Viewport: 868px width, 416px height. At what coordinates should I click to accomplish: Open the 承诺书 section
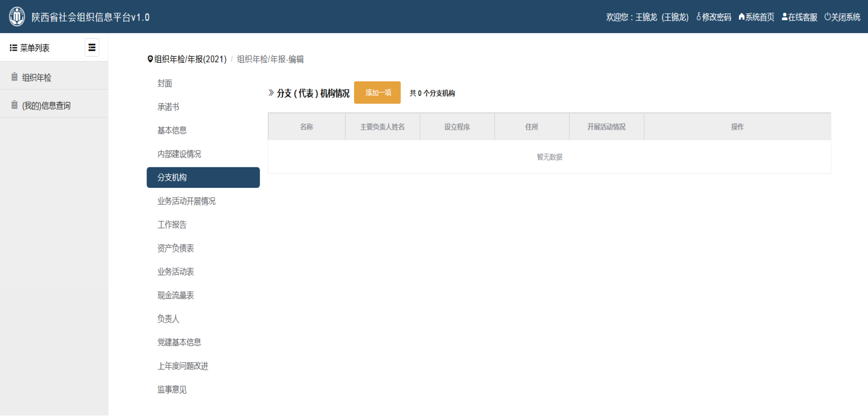pos(168,107)
